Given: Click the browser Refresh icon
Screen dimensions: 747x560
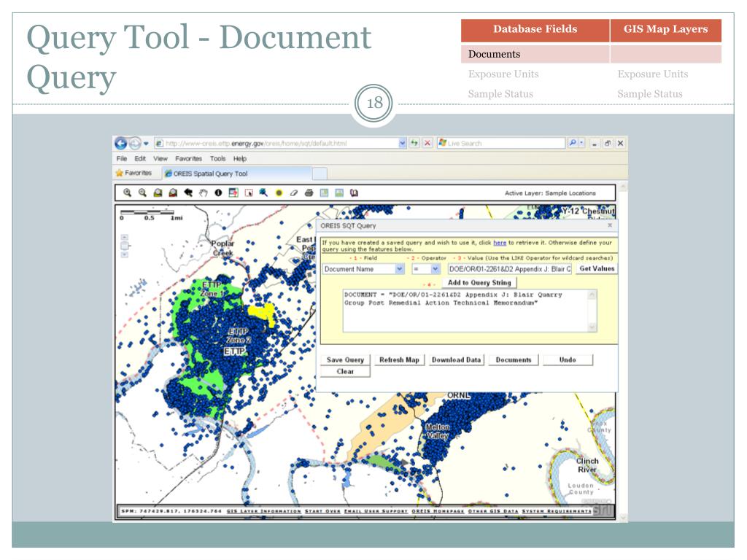Looking at the screenshot, I should pyautogui.click(x=414, y=143).
